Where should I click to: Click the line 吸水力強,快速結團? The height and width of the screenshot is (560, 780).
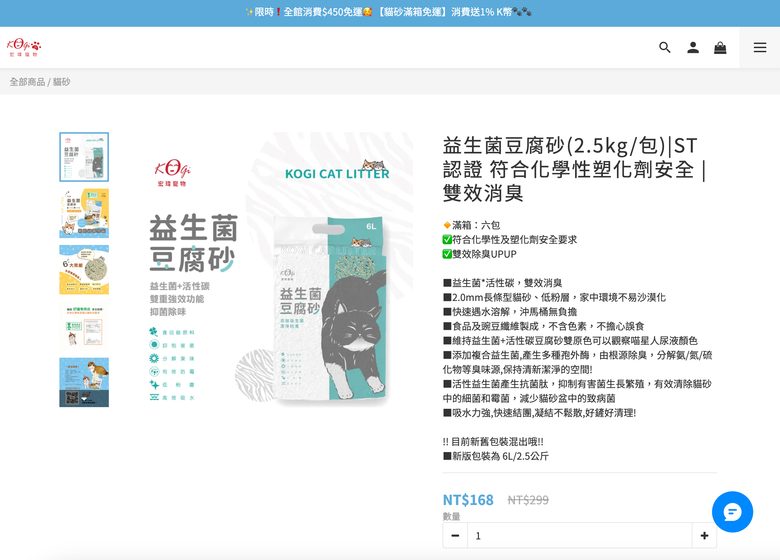(x=539, y=413)
